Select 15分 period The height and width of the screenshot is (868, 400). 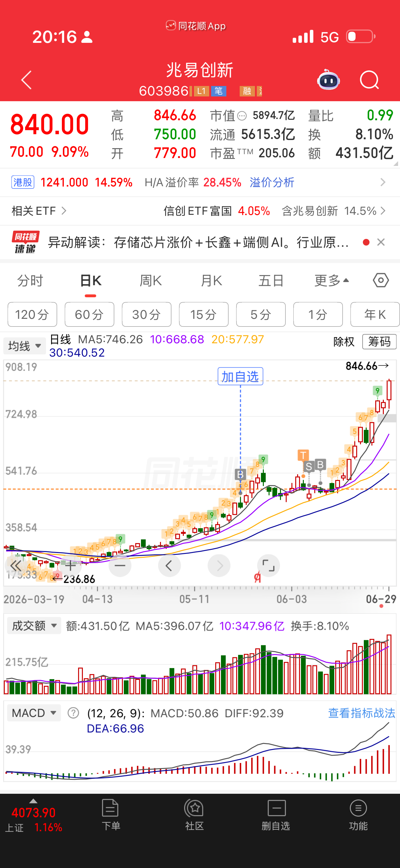click(x=204, y=314)
